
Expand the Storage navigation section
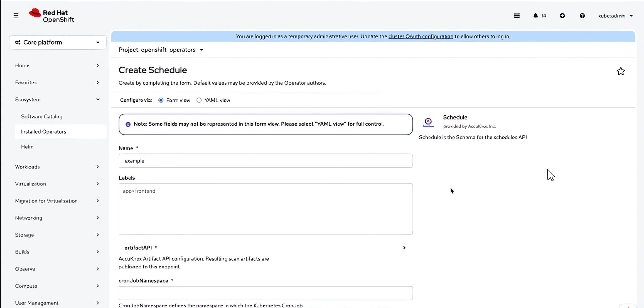pos(57,235)
